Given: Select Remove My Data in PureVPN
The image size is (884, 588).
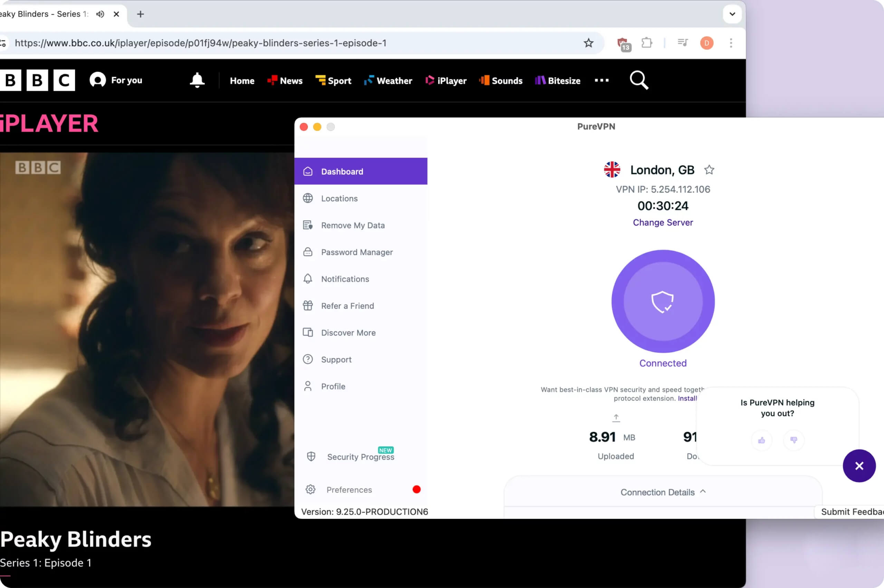Looking at the screenshot, I should 352,225.
